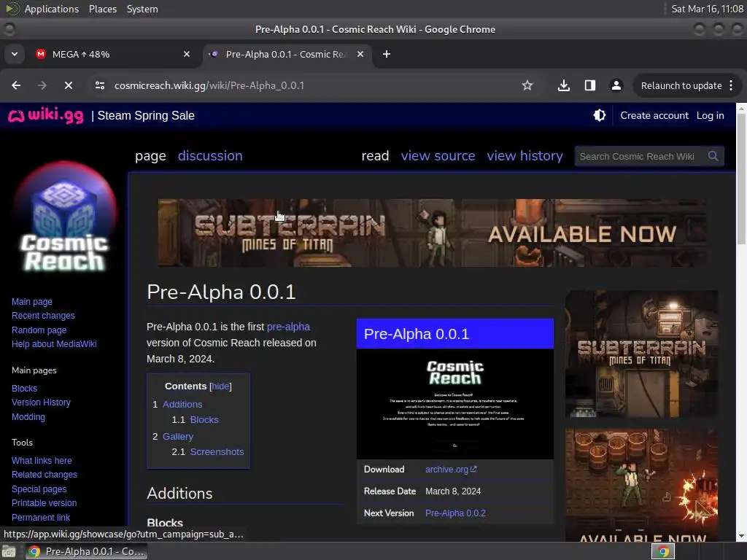This screenshot has height=560, width=747.
Task: Click the clock Sat Mar 16, 11:08
Action: (x=707, y=9)
